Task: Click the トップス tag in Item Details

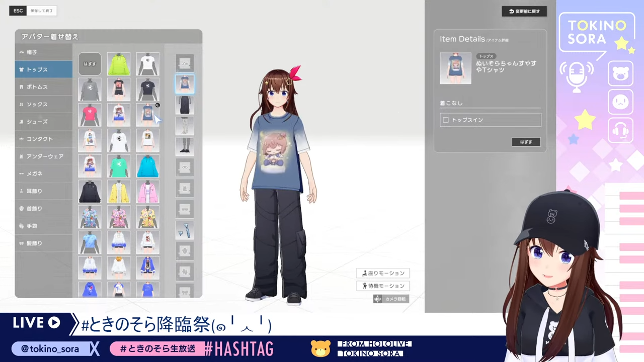Action: 486,56
